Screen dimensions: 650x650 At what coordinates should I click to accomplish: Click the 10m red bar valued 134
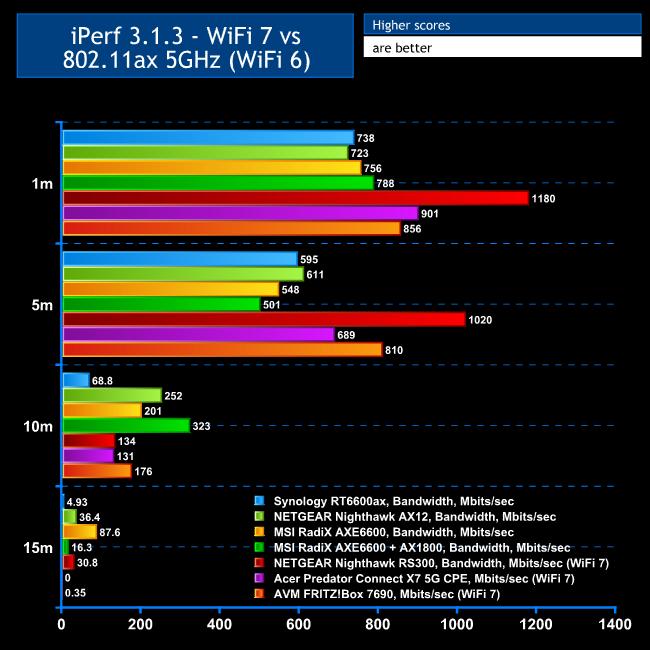pos(89,441)
